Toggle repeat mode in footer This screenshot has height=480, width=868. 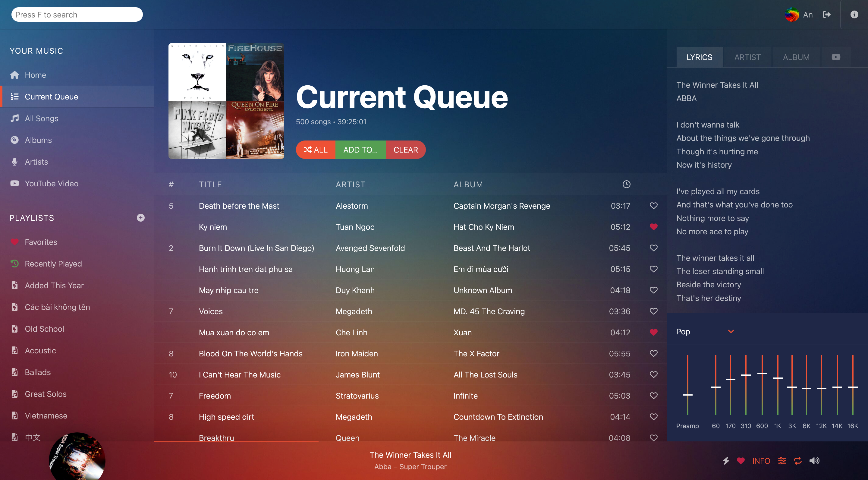click(797, 461)
